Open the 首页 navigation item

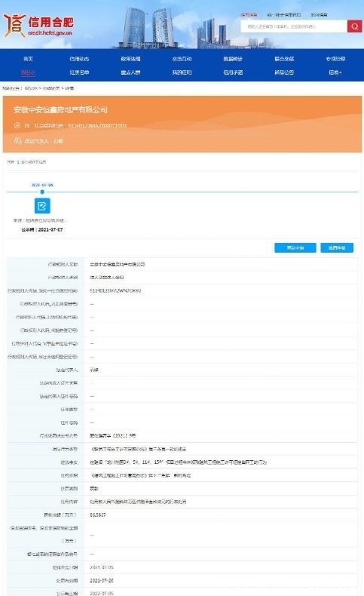click(x=28, y=59)
